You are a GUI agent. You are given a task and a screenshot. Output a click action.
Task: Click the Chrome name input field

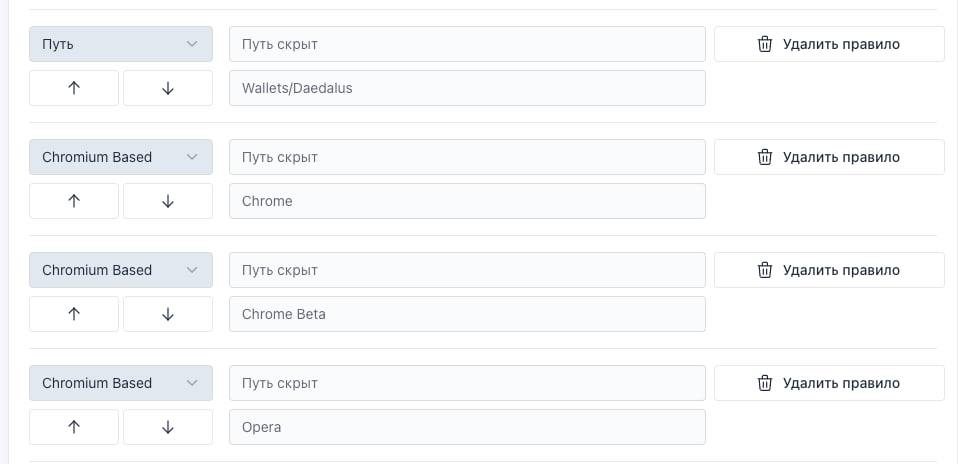[x=467, y=201]
